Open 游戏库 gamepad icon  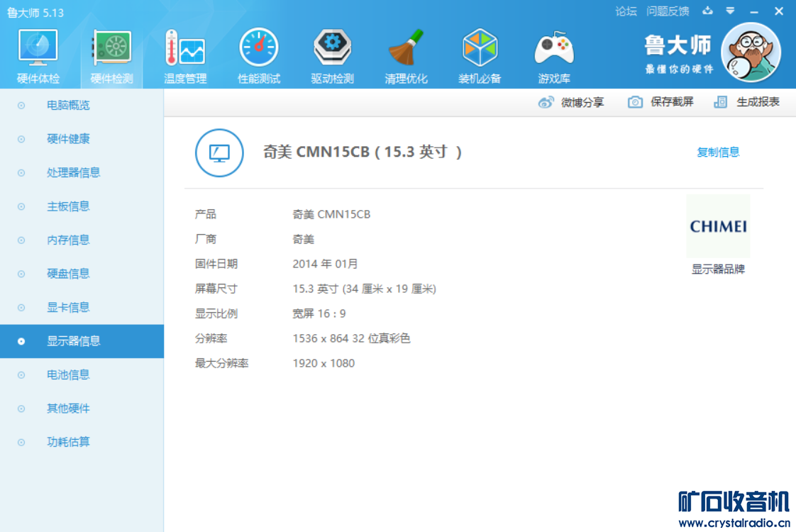coord(554,48)
